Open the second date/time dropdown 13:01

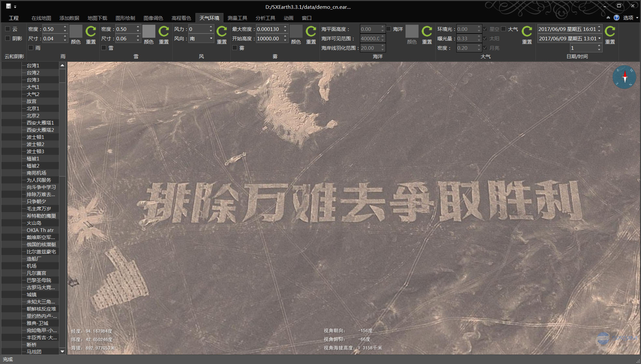[x=599, y=38]
